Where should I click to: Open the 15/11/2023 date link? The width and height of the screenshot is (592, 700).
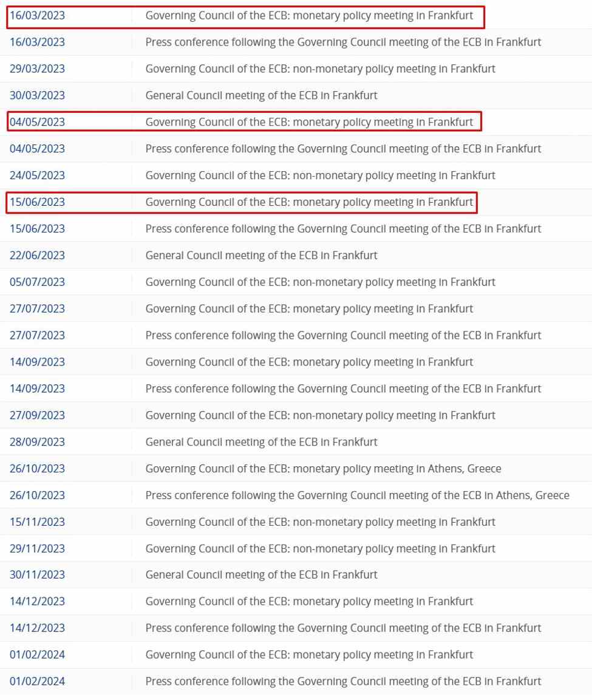point(37,522)
